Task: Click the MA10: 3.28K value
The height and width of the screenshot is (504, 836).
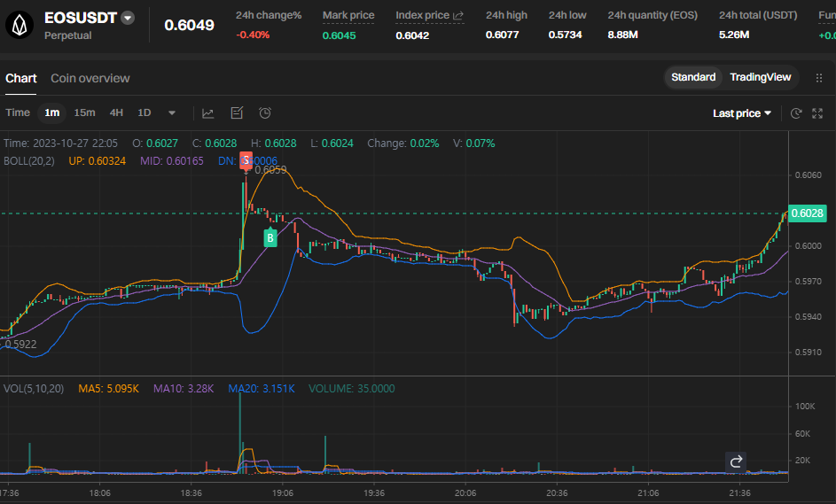Action: [184, 388]
